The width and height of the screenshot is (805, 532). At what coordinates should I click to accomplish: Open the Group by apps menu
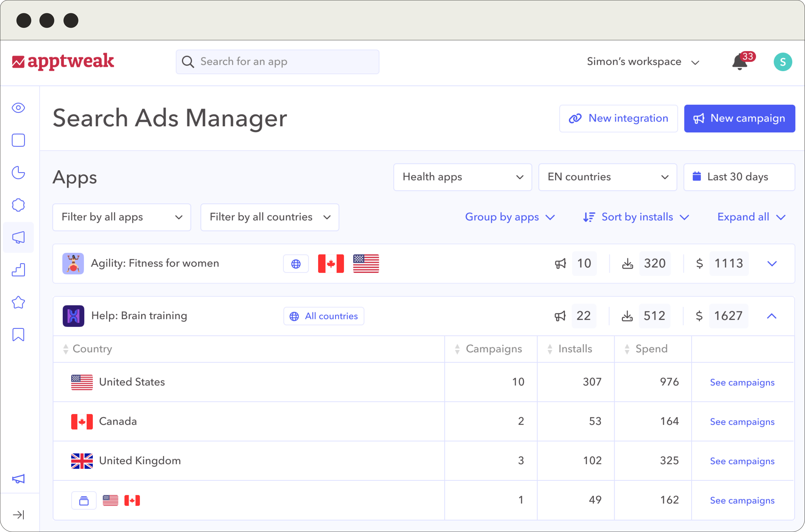click(x=510, y=217)
